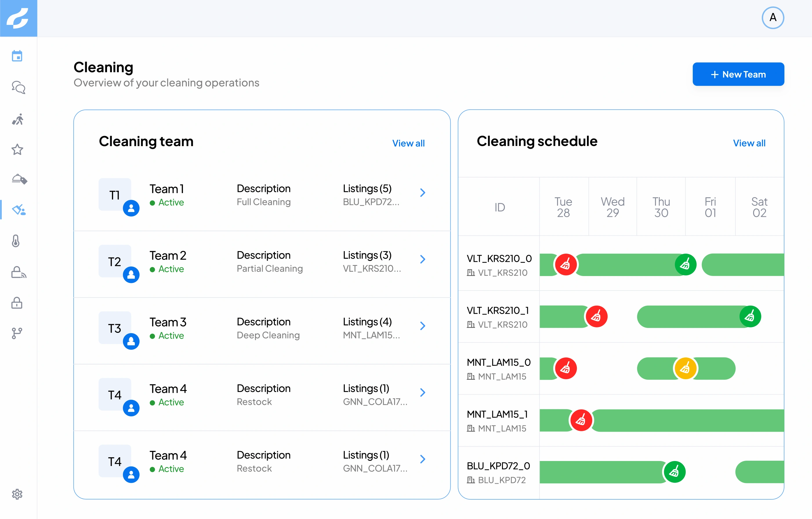Select Tue 28 column header
Screen dimensions: 812x519
tap(563, 207)
